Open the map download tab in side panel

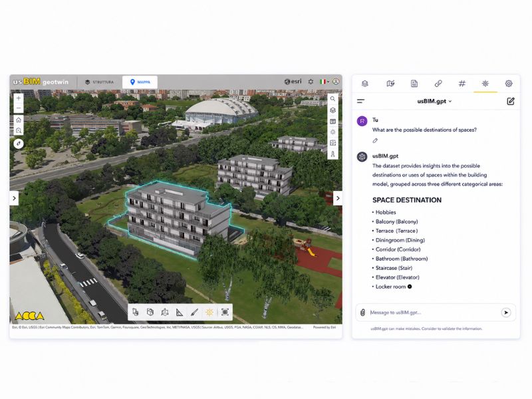(x=390, y=84)
